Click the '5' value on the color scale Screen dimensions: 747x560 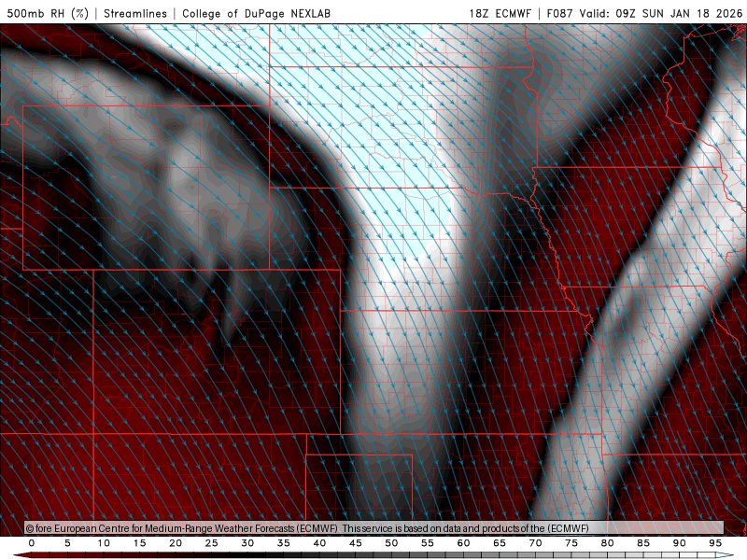click(67, 543)
